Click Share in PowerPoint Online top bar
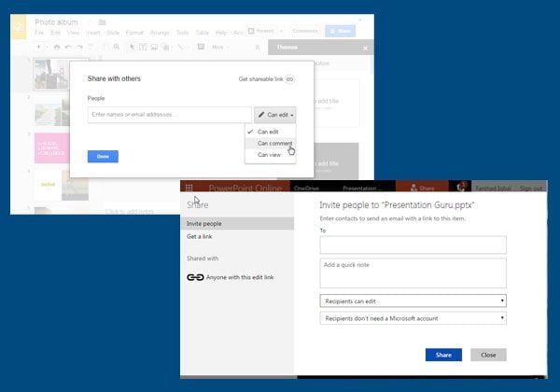The image size is (560, 392). point(422,187)
